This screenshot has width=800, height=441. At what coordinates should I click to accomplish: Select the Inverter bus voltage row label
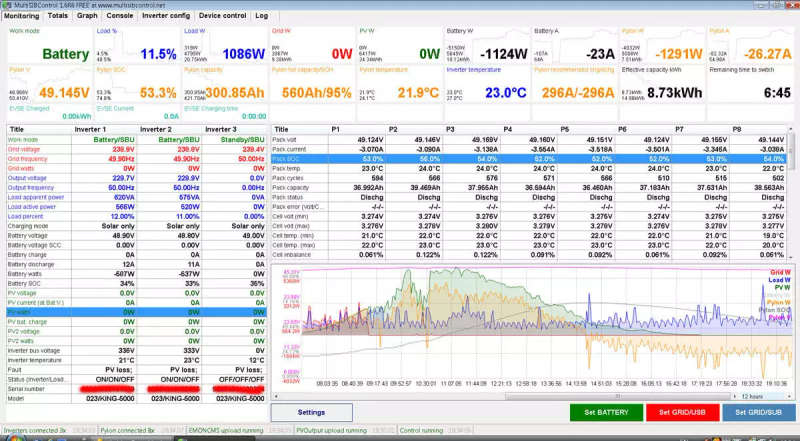pos(34,351)
